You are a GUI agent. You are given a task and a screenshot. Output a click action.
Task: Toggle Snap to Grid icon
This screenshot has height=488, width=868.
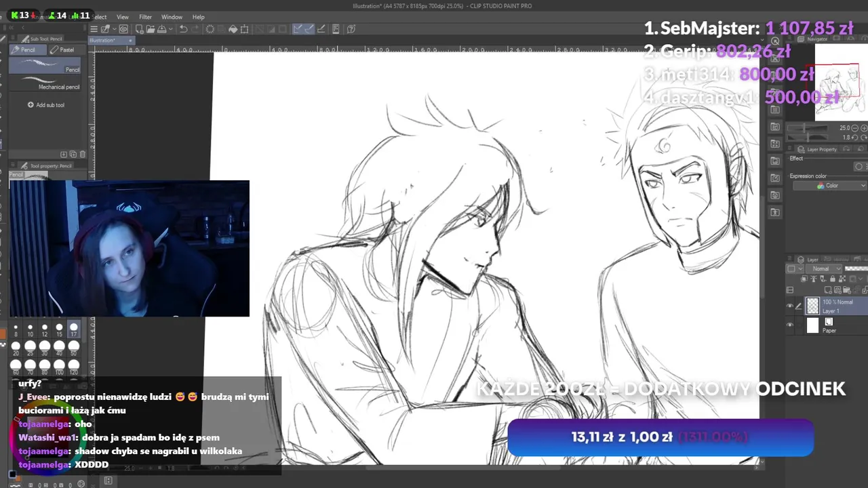[x=321, y=29]
